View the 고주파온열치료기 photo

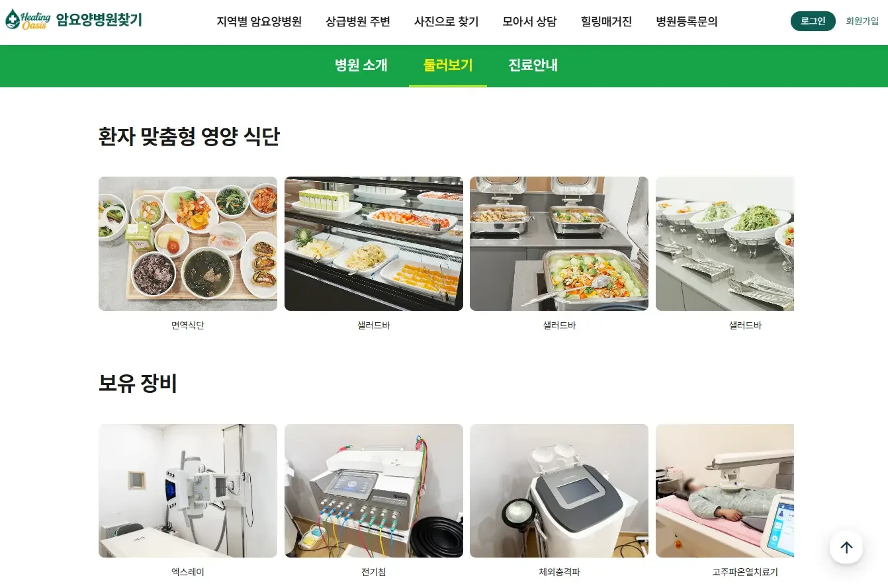click(x=725, y=491)
